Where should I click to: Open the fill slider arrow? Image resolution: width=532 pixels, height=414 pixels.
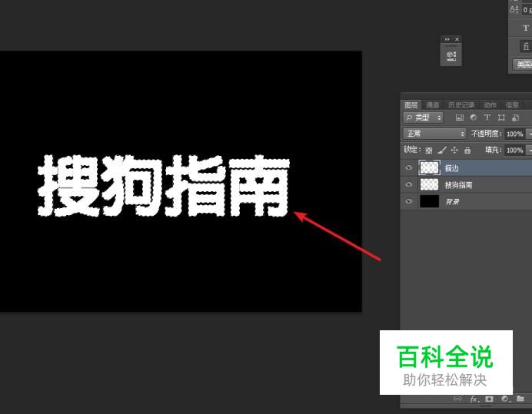(529, 150)
